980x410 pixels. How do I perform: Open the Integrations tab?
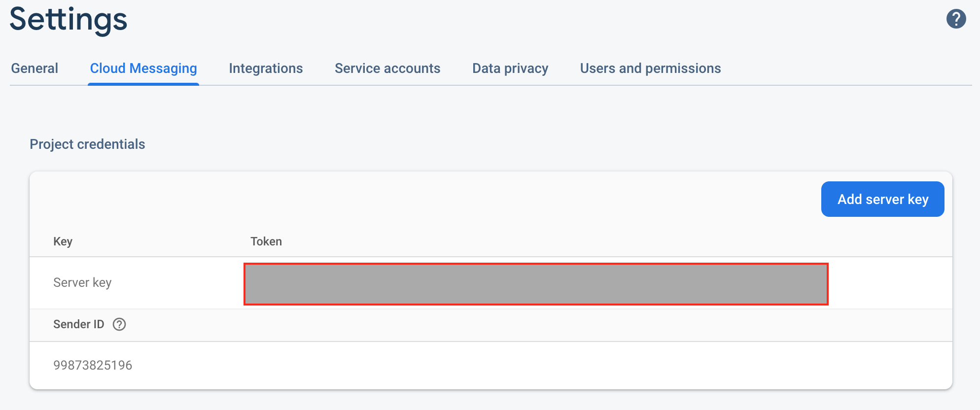pyautogui.click(x=266, y=68)
